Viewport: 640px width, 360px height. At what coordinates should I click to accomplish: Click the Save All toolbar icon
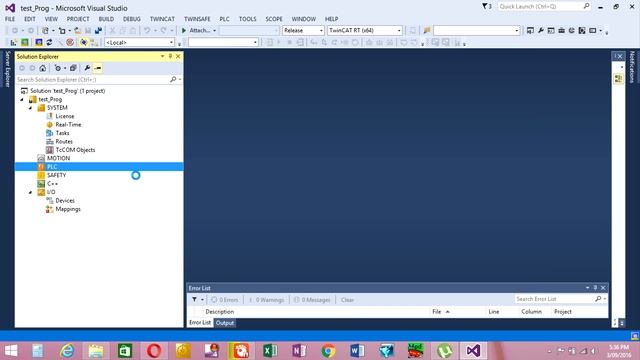pos(98,31)
